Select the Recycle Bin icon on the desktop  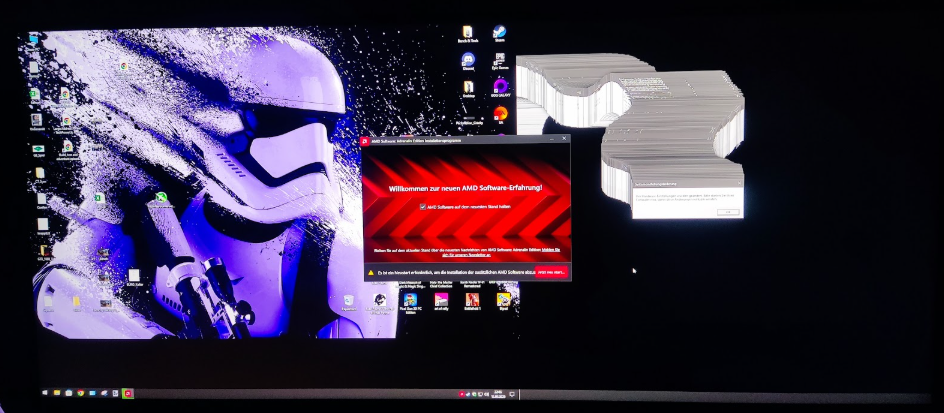tap(349, 302)
